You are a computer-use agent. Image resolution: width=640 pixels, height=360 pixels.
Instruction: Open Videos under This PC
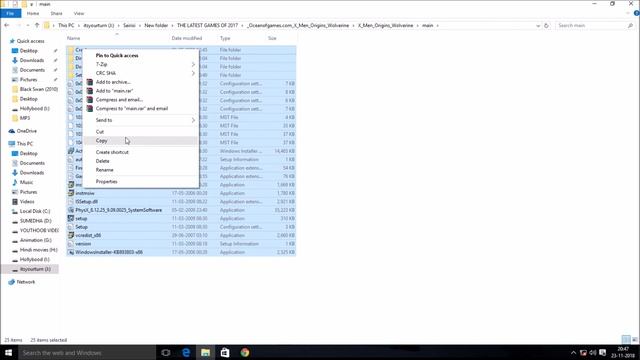(27, 202)
